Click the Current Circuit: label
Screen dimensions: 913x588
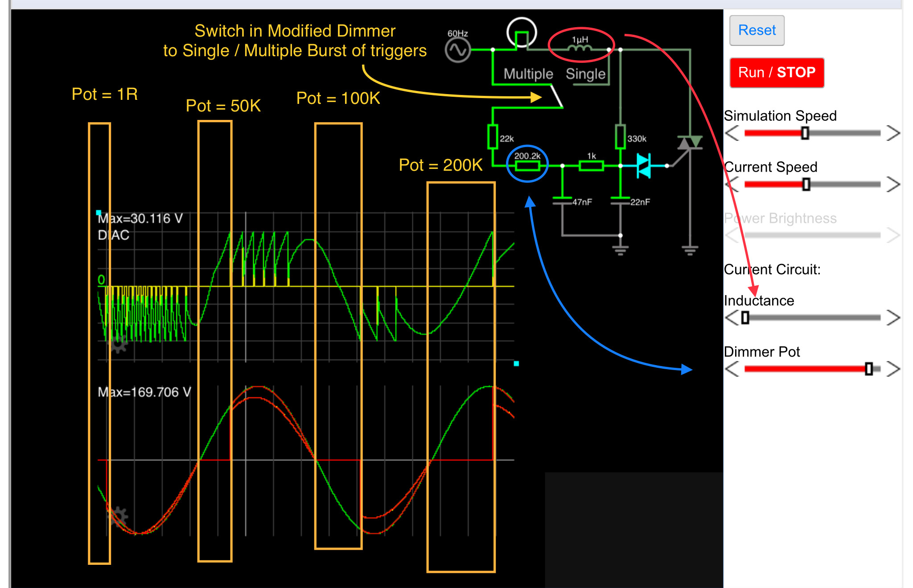tap(772, 269)
